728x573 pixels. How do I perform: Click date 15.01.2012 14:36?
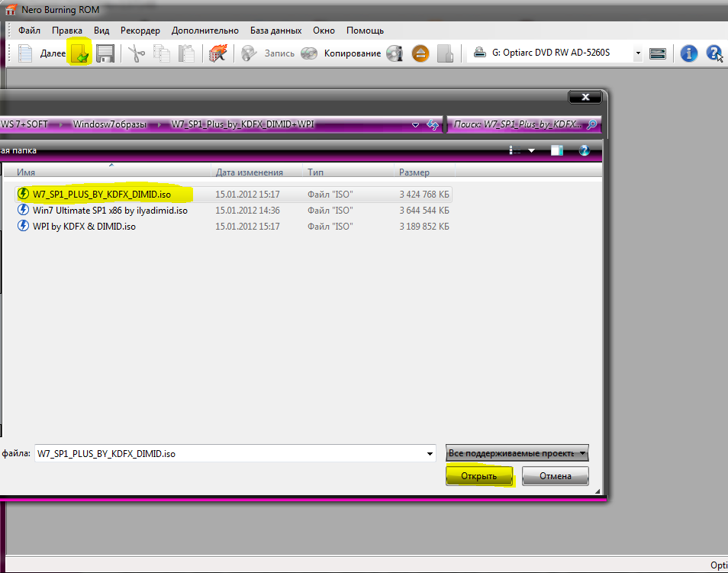[247, 211]
